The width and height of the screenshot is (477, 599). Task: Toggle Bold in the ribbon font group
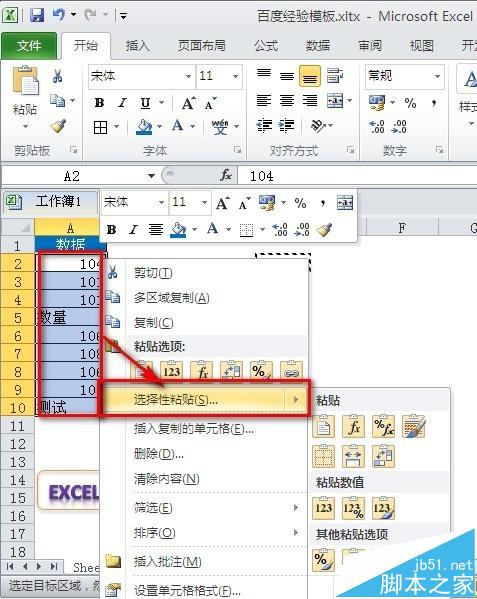pyautogui.click(x=99, y=103)
